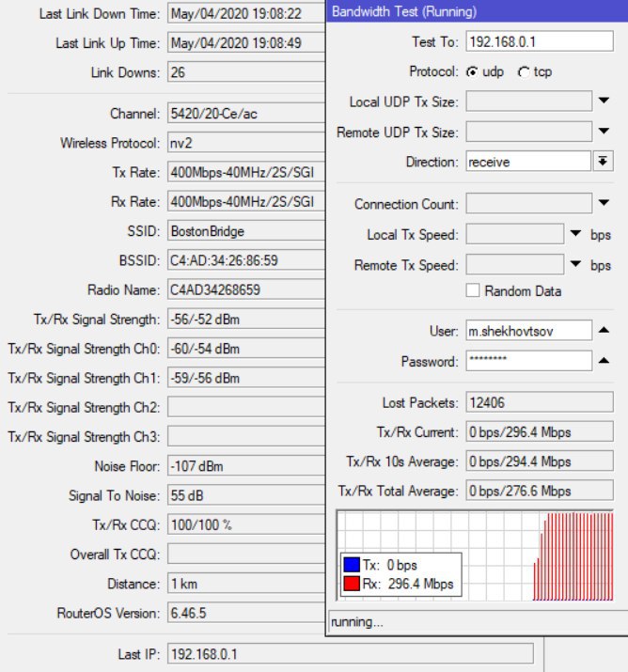Click the Test To address field
Image resolution: width=628 pixels, height=672 pixels.
click(x=540, y=41)
